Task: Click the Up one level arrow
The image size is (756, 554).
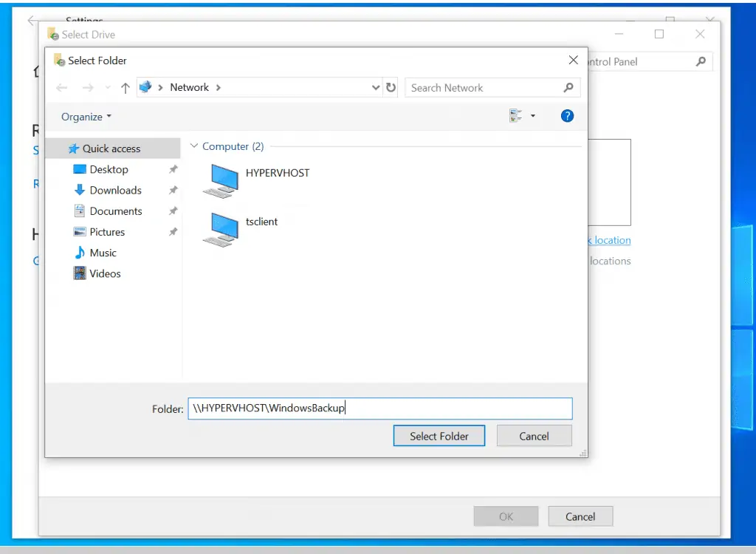Action: (x=125, y=88)
